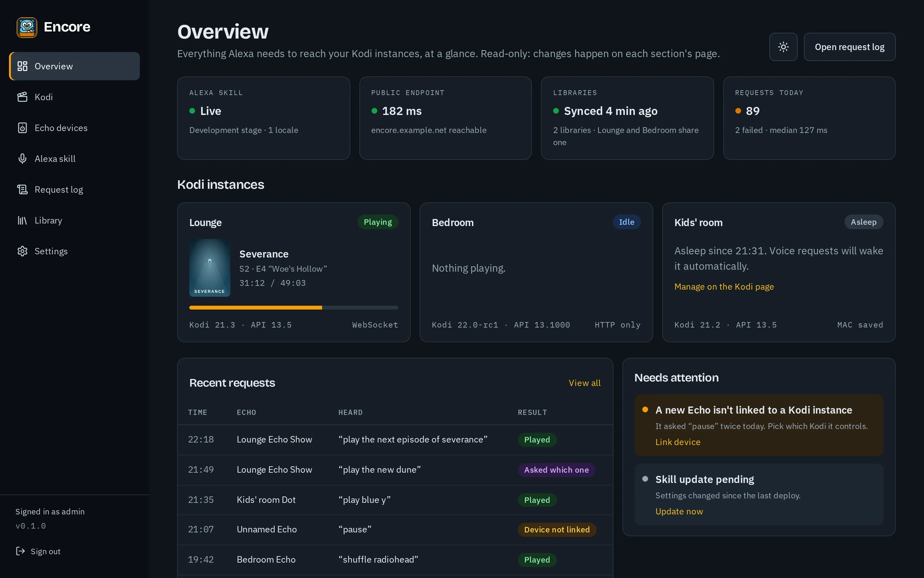The width and height of the screenshot is (924, 578).
Task: Click the Unnamed Echo cell
Action: (x=267, y=530)
